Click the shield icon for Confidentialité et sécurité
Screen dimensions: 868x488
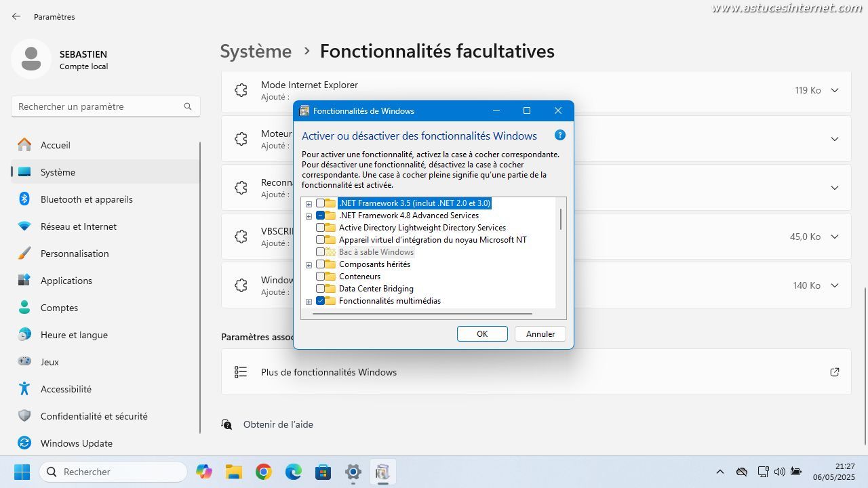[x=24, y=416]
